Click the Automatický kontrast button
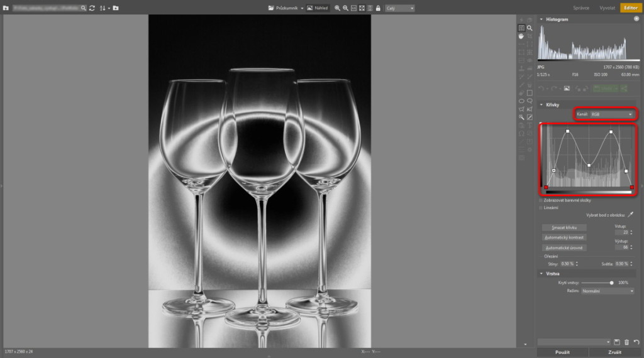This screenshot has height=358, width=644. (x=564, y=237)
